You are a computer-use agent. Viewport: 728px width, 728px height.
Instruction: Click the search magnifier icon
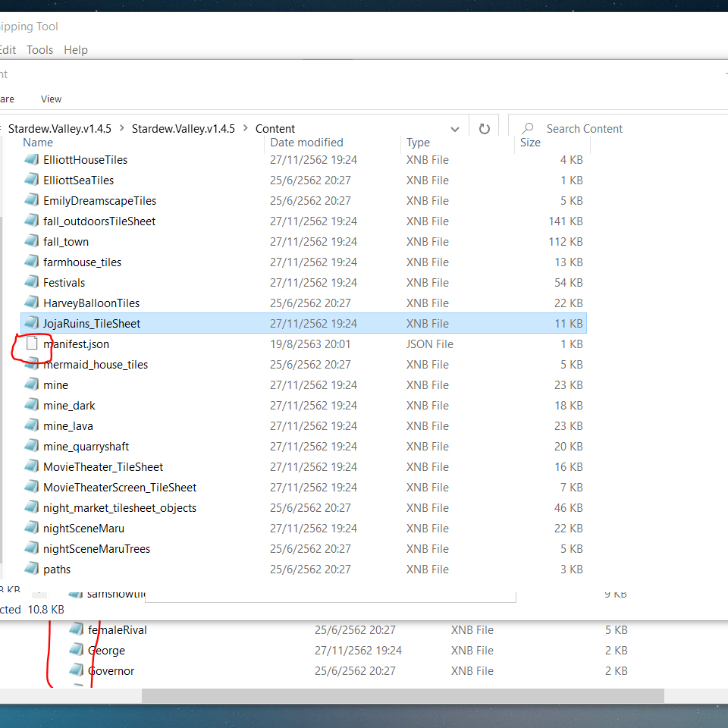click(x=527, y=128)
